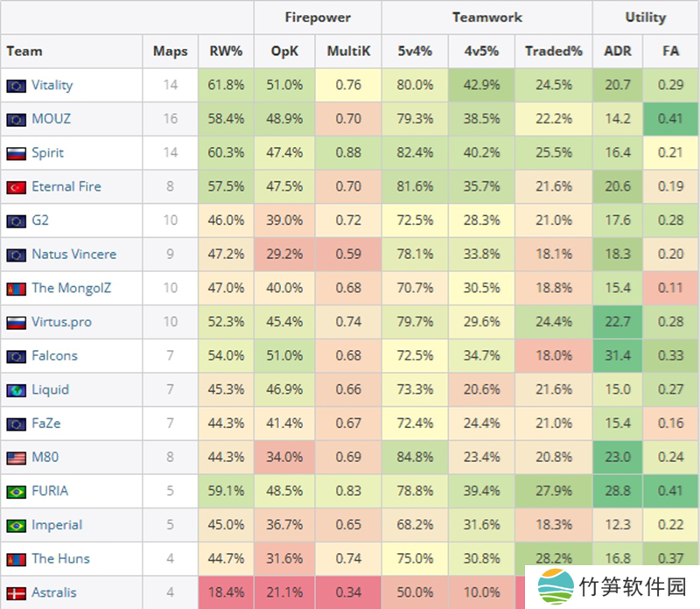This screenshot has width=700, height=609.
Task: Select the Firepower group header
Action: (317, 17)
